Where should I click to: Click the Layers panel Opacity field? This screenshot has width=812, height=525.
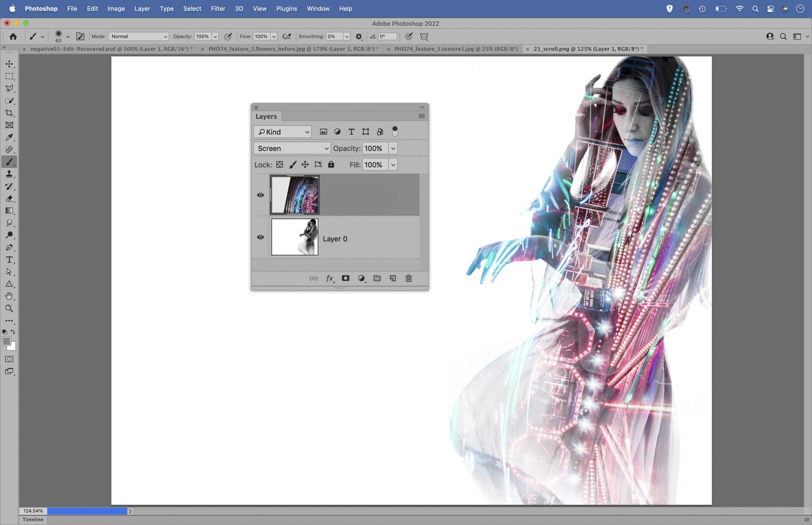[374, 148]
